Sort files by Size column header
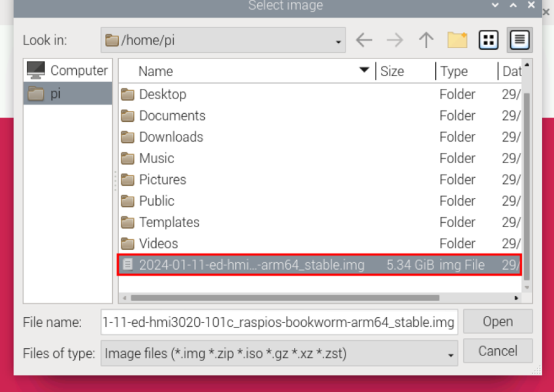 point(392,71)
